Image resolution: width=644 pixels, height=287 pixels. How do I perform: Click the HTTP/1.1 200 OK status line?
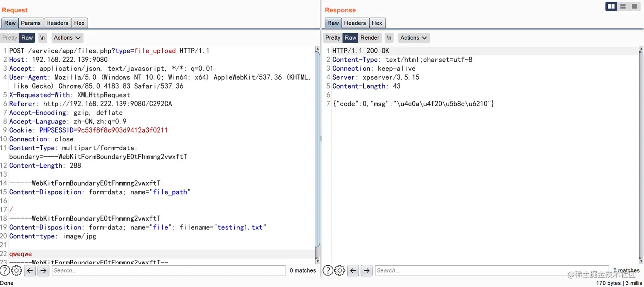[361, 51]
